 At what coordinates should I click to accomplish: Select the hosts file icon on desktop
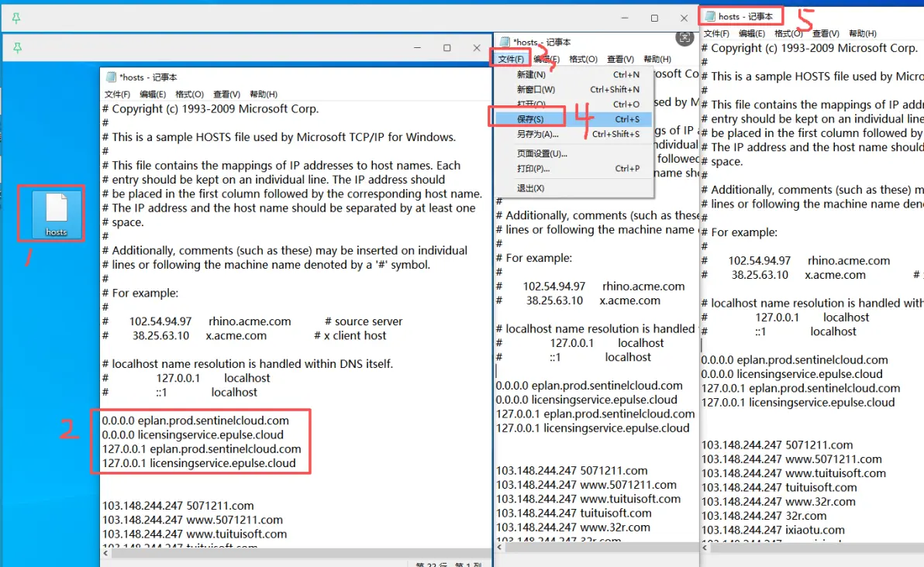56,214
